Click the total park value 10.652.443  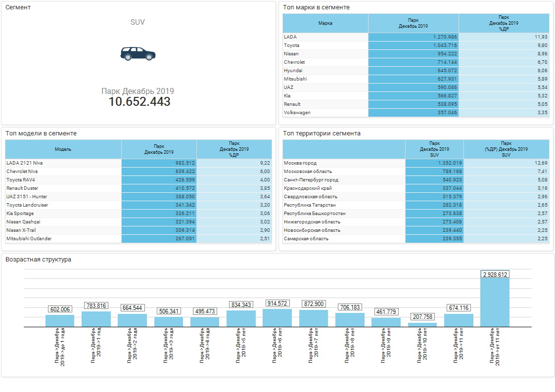click(139, 102)
